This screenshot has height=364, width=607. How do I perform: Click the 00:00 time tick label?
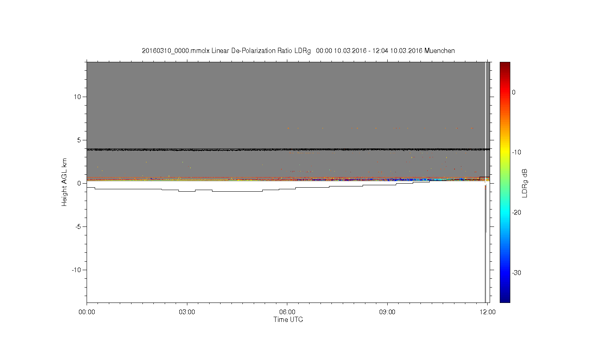[x=87, y=312]
